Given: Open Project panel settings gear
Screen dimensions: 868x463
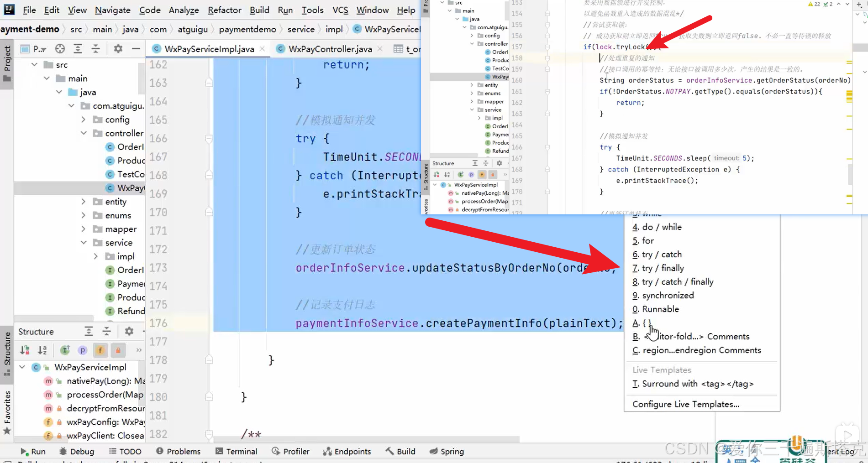Looking at the screenshot, I should pyautogui.click(x=118, y=48).
